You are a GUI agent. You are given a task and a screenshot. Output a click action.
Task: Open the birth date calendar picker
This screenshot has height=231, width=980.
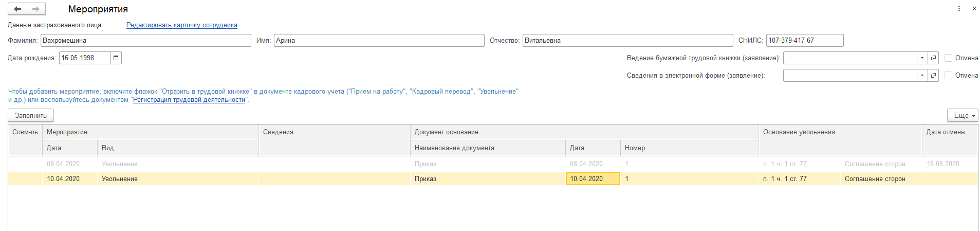[116, 58]
